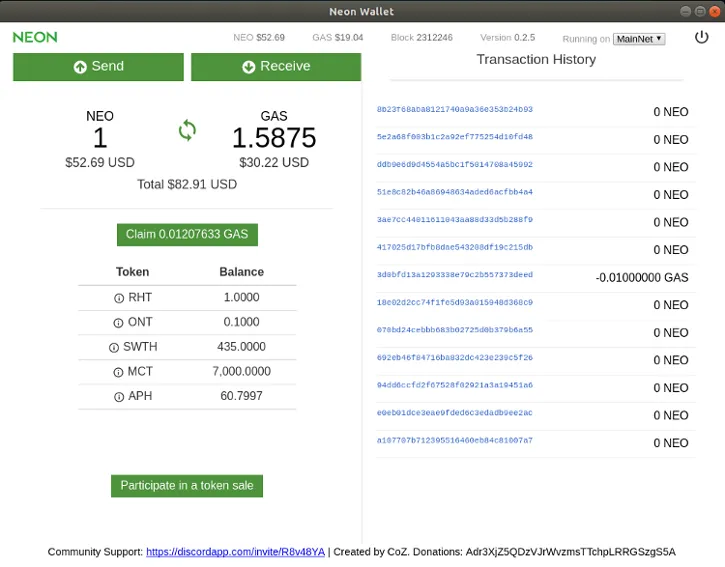Open the MainNet network dropdown
Image resolution: width=725 pixels, height=567 pixels.
click(639, 39)
